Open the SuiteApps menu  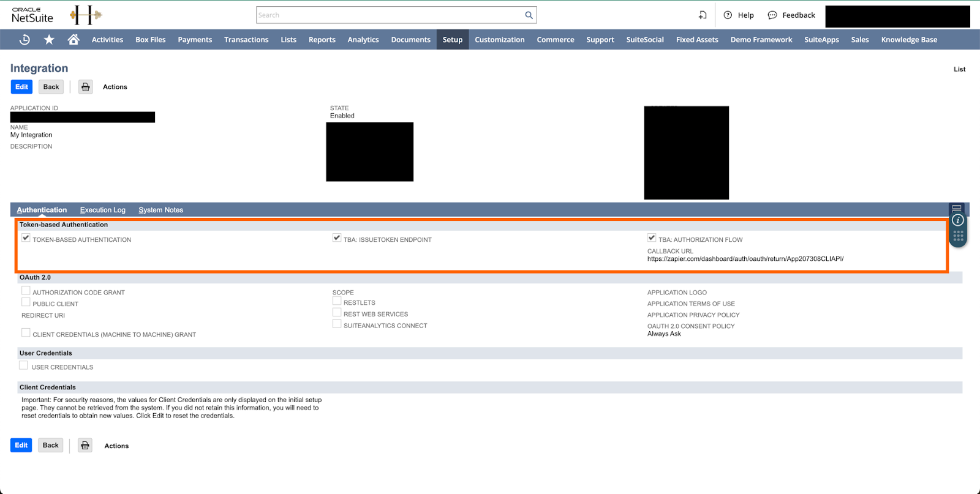click(x=822, y=40)
